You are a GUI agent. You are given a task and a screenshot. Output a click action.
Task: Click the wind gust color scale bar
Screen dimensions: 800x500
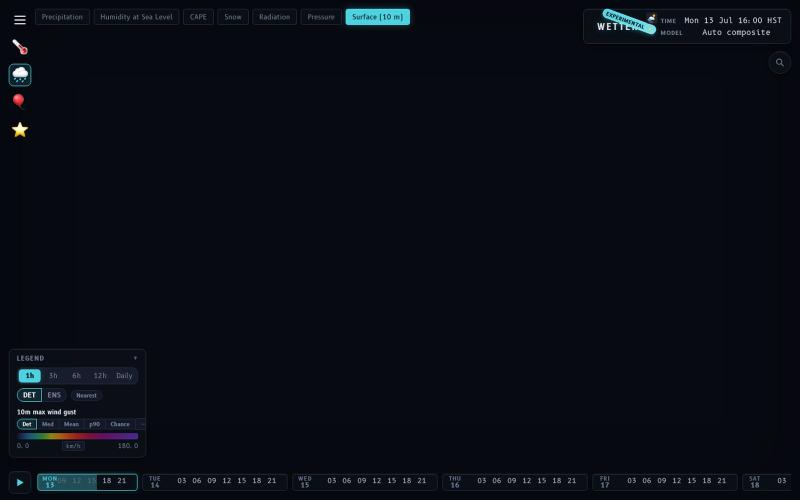78,436
